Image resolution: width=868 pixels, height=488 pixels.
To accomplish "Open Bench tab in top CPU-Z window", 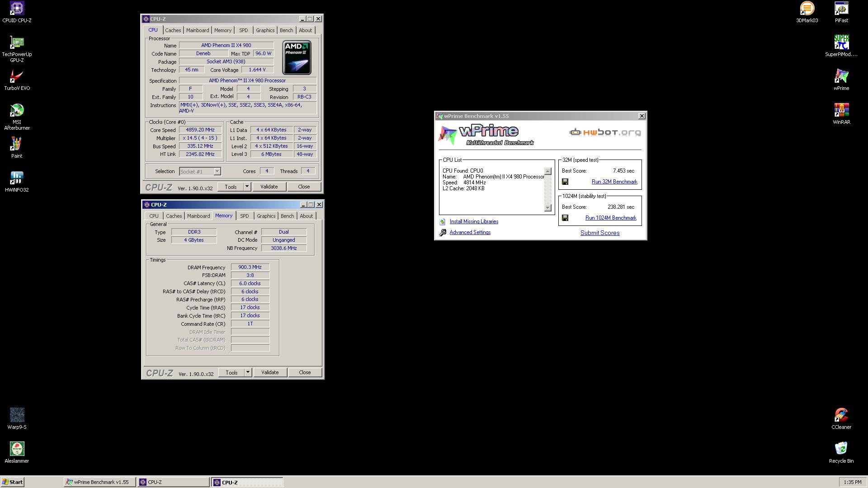I will [x=286, y=30].
